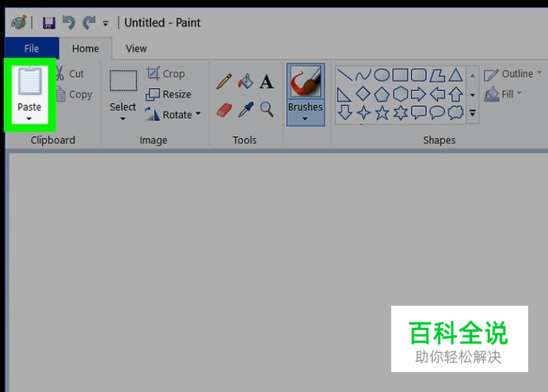This screenshot has width=548, height=392.
Task: Select the Pentagon shape
Action: (x=382, y=94)
